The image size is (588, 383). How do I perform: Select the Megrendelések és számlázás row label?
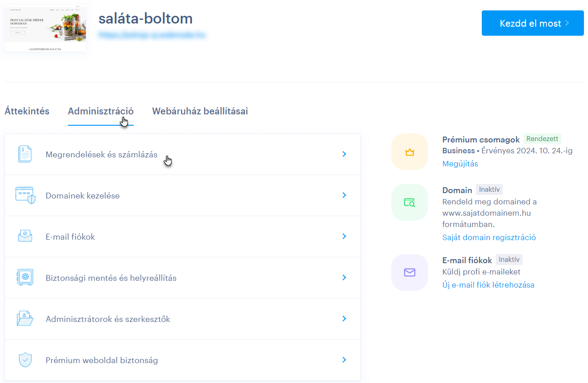(101, 155)
